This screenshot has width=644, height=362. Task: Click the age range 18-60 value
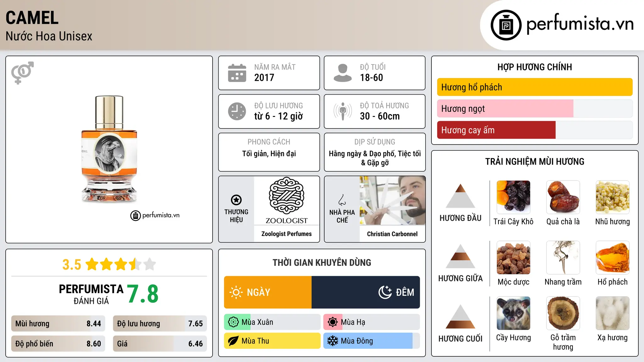pyautogui.click(x=371, y=78)
